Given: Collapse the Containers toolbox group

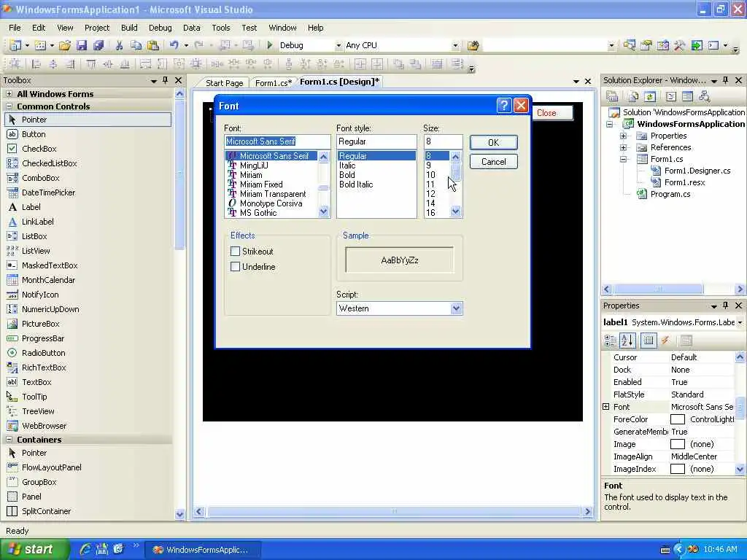Looking at the screenshot, I should point(9,440).
